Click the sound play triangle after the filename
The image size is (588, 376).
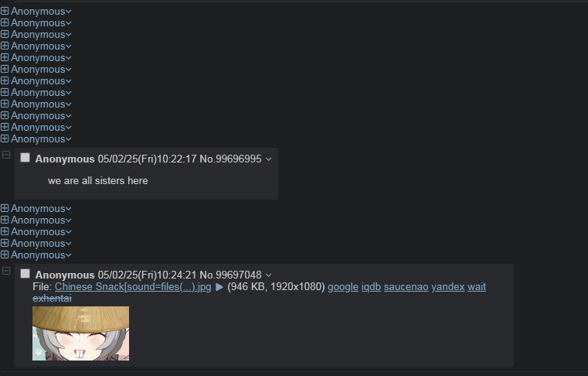(219, 287)
